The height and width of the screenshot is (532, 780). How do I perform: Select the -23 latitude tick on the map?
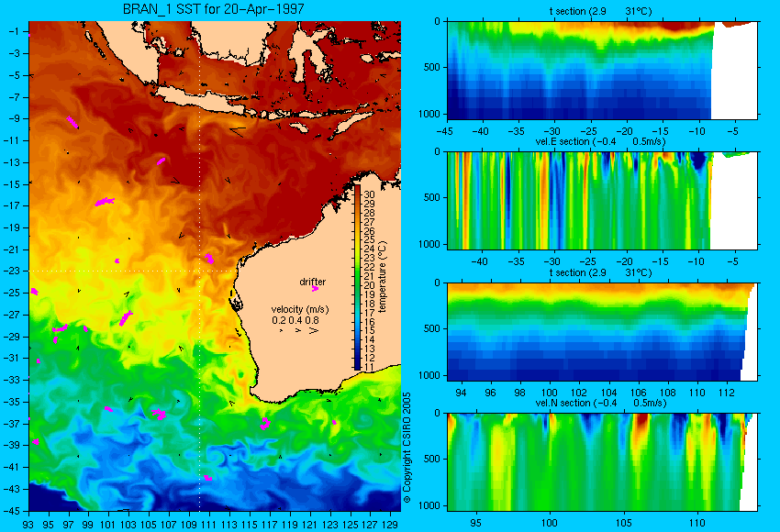13,271
